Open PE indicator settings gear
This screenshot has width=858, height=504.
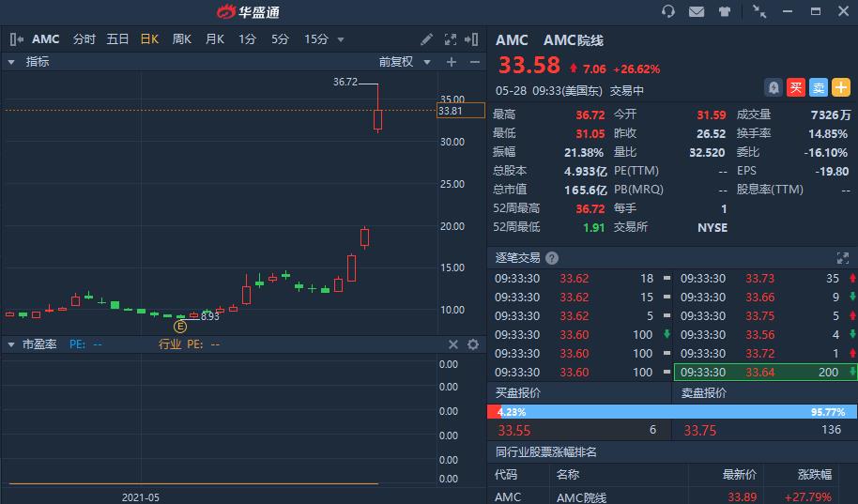click(x=473, y=344)
